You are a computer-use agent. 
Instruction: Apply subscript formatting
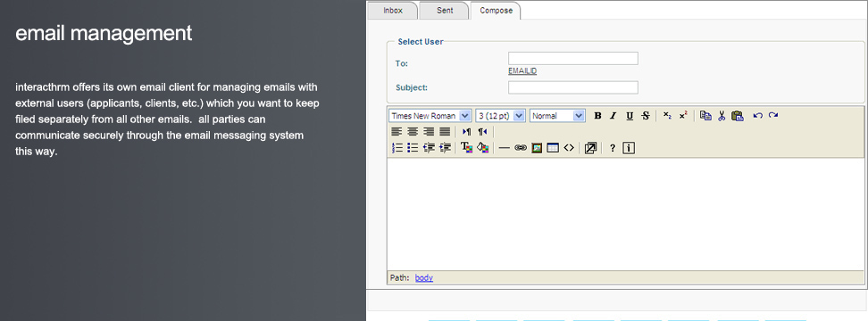[x=668, y=116]
